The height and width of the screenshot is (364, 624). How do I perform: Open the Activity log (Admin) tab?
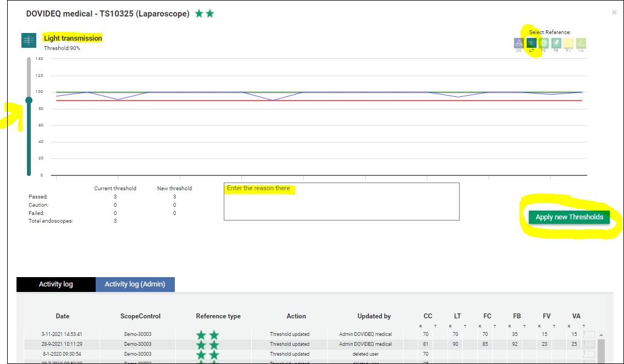pyautogui.click(x=135, y=284)
